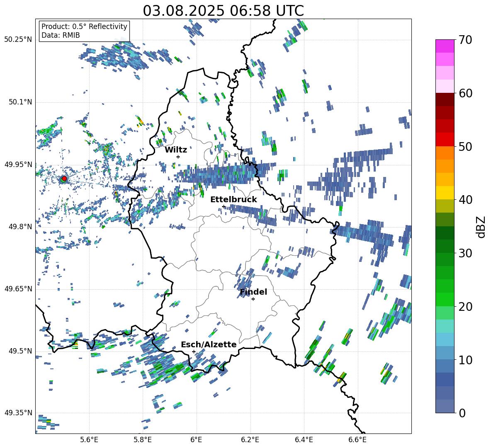Click the red radar site marker
Image resolution: width=491 pixels, height=448 pixels.
(x=64, y=178)
